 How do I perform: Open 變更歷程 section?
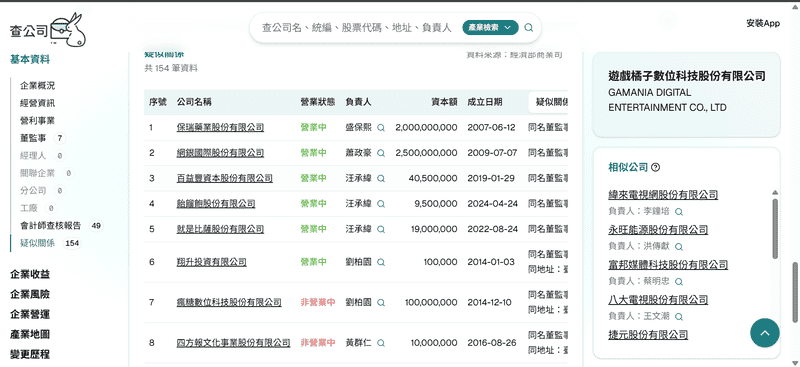(x=30, y=354)
